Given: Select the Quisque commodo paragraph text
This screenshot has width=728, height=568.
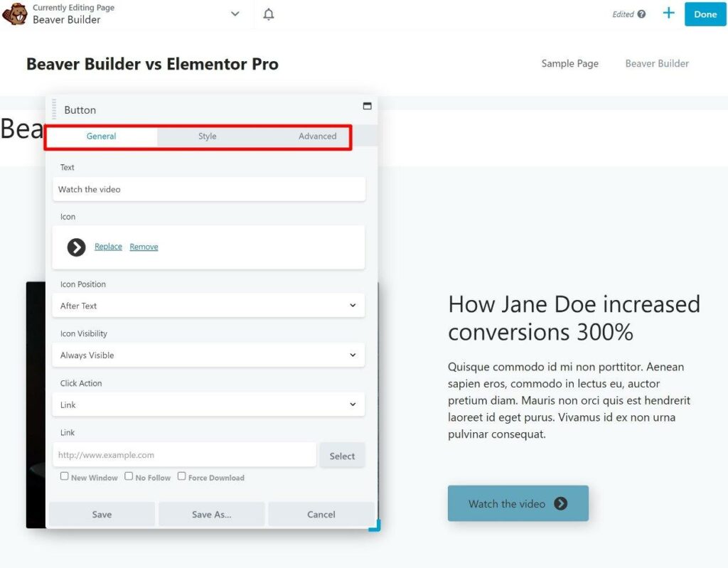Looking at the screenshot, I should [x=569, y=400].
